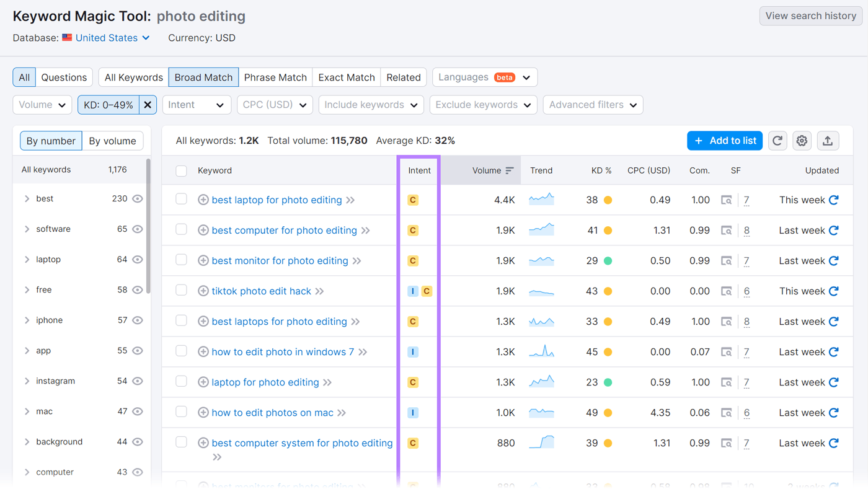Expand the laptop keyword group
This screenshot has width=868, height=489.
pyautogui.click(x=27, y=259)
